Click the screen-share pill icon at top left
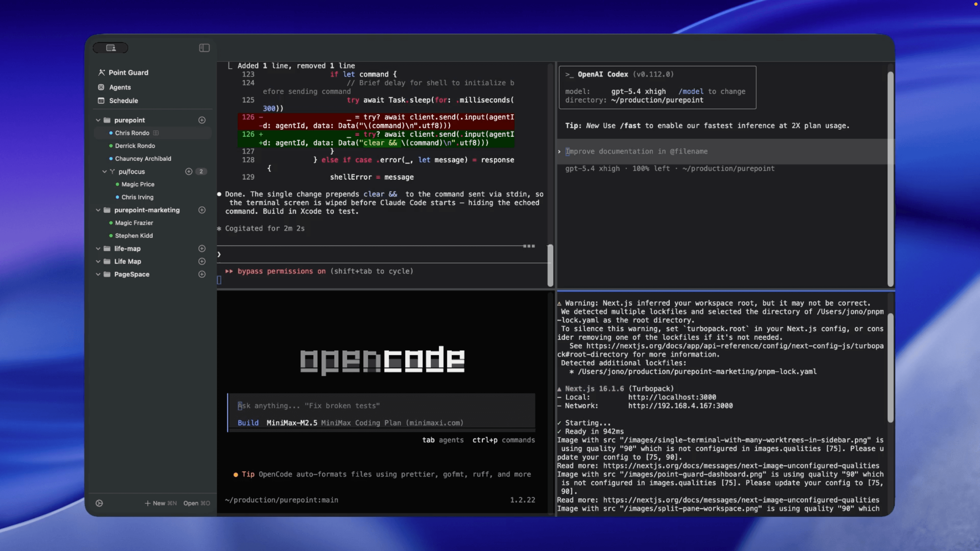Viewport: 980px width, 551px height. (x=111, y=47)
